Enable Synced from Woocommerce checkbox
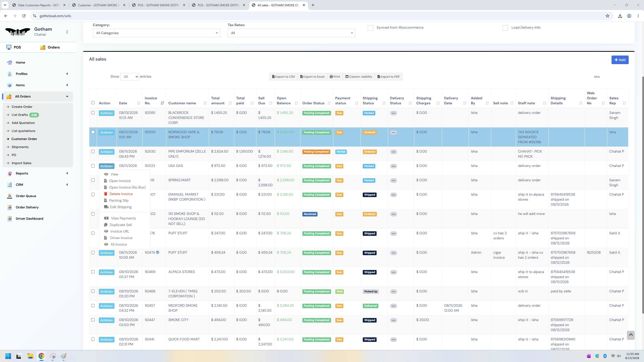 pyautogui.click(x=371, y=28)
